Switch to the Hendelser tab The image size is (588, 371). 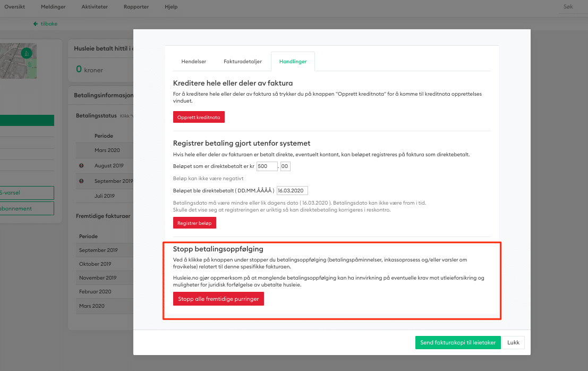point(193,62)
